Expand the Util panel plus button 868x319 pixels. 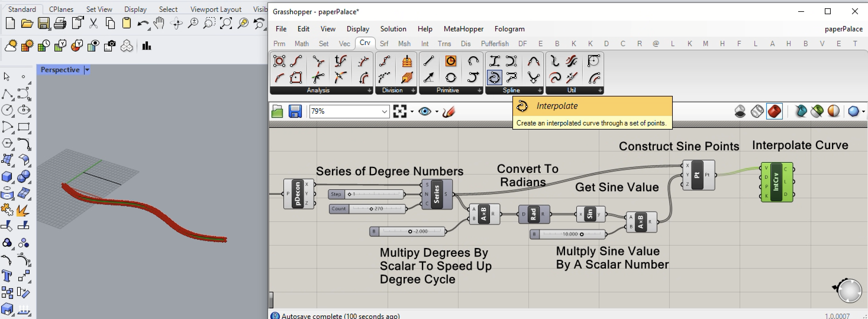[600, 90]
